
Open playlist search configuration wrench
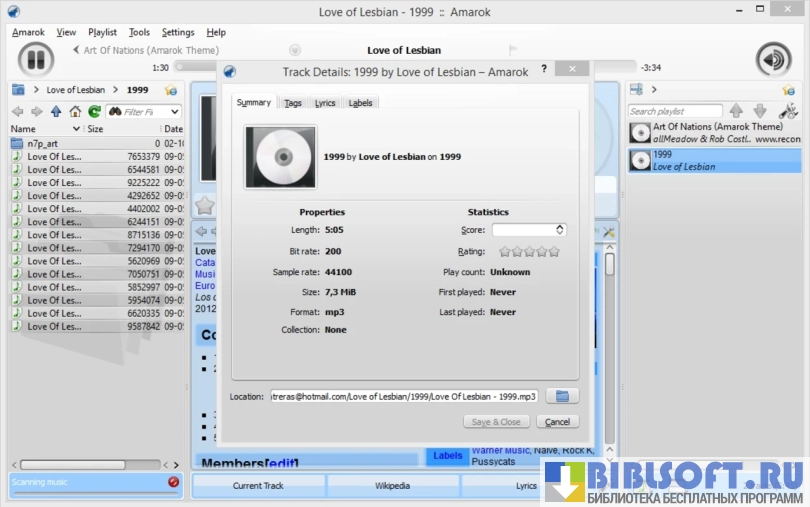coord(788,111)
